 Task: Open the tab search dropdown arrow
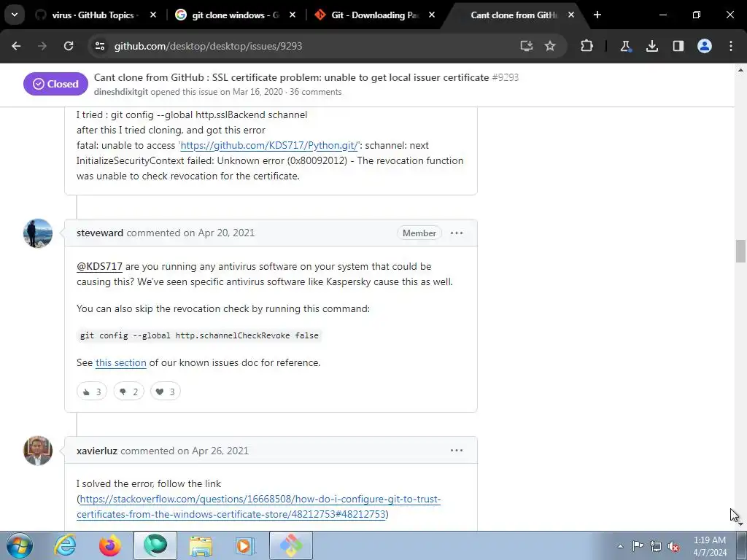tap(15, 15)
